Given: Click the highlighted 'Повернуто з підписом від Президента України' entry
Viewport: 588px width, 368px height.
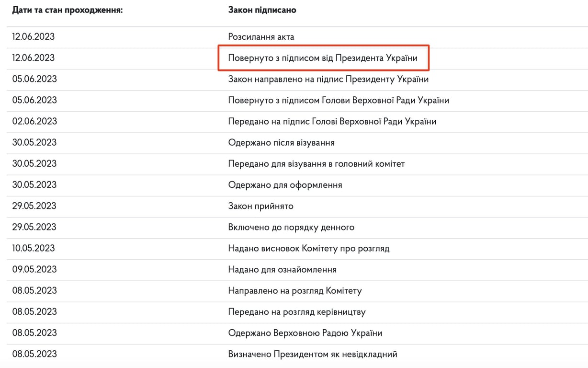Looking at the screenshot, I should [323, 58].
